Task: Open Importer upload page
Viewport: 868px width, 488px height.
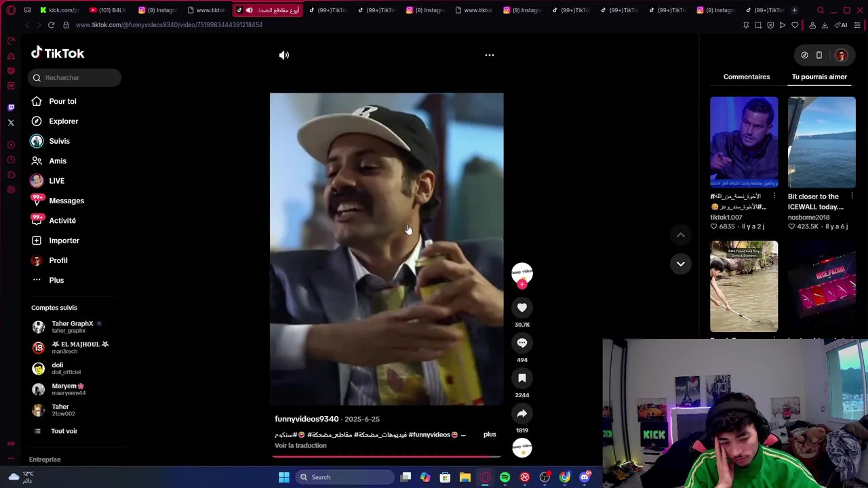Action: point(64,241)
